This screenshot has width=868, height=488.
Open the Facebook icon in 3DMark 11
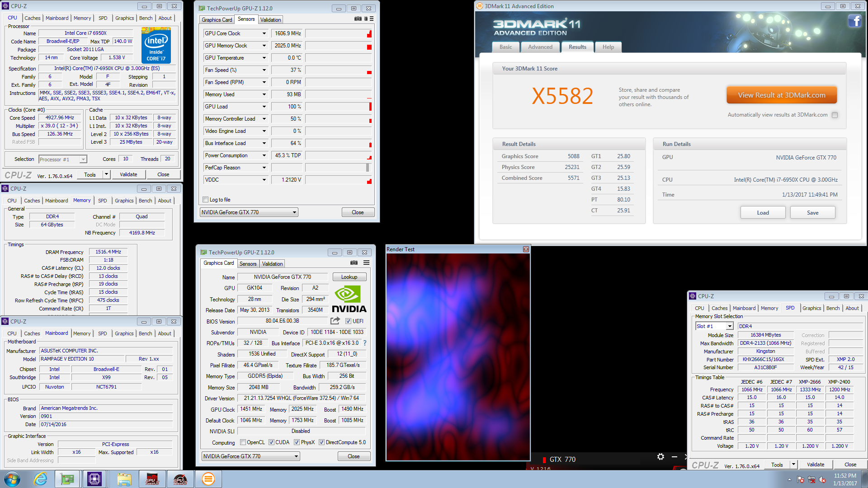(x=854, y=21)
